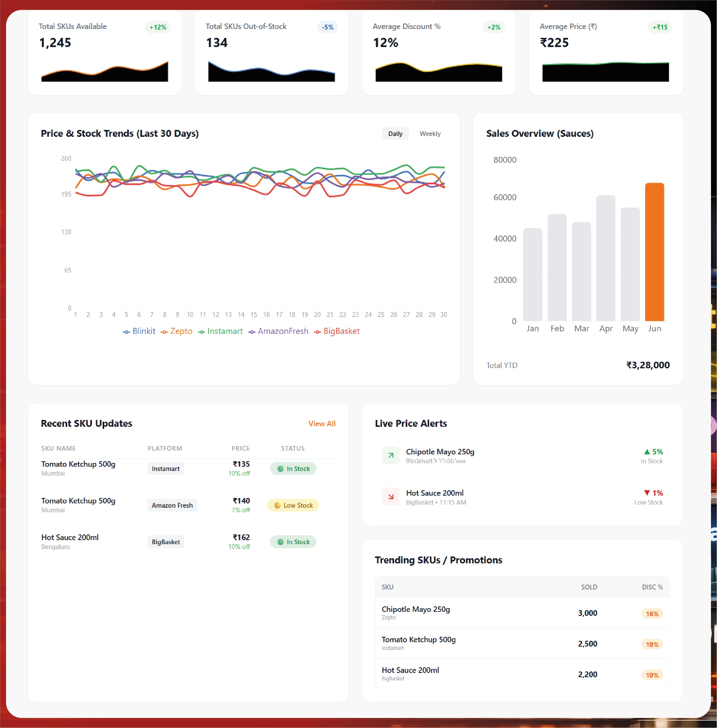Image resolution: width=717 pixels, height=728 pixels.
Task: Click the +12% badge on SKUs Available
Action: tap(158, 27)
